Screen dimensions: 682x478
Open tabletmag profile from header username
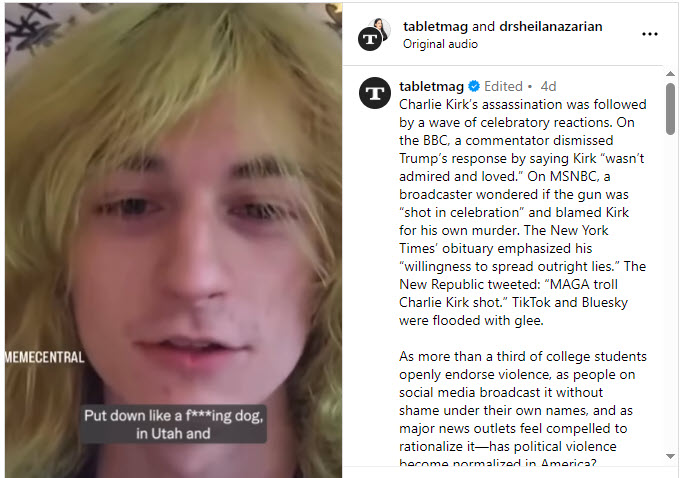(435, 27)
